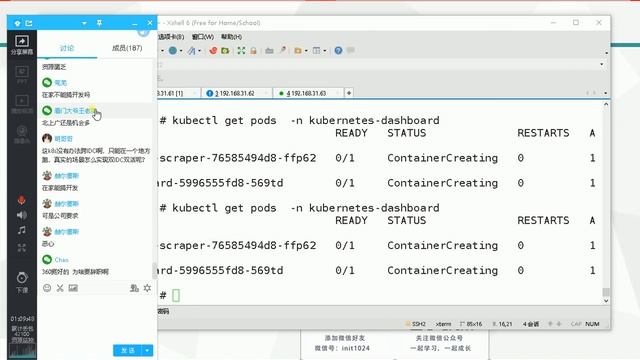Viewport: 640px width, 360px height.
Task: Click the four-square icon below the music note
Action: 22,247
